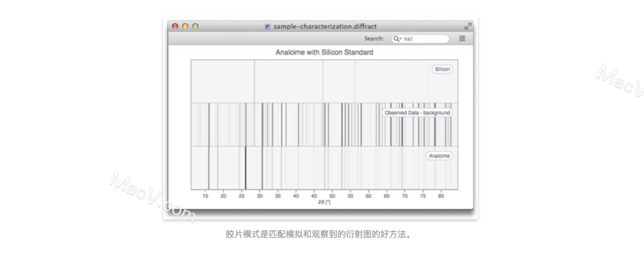Viewport: 644px width, 265px height.
Task: Zoom the window with the green button
Action: 195,26
